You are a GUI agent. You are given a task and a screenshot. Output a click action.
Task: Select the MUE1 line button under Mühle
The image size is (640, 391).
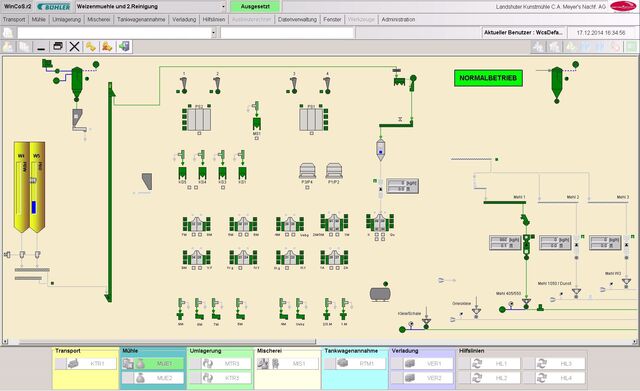[x=164, y=363]
